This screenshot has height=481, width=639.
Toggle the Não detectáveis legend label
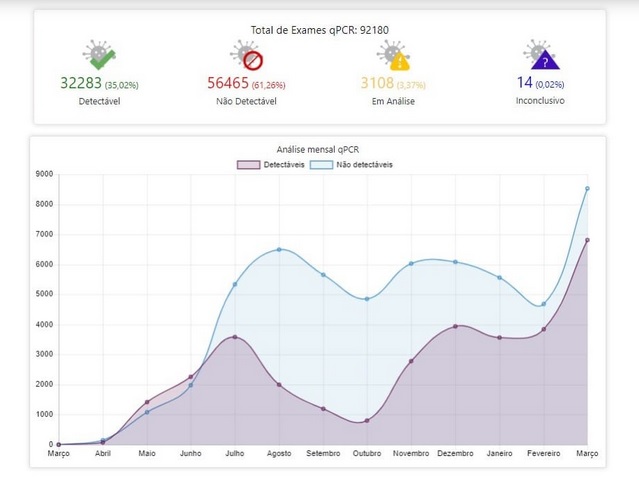365,164
